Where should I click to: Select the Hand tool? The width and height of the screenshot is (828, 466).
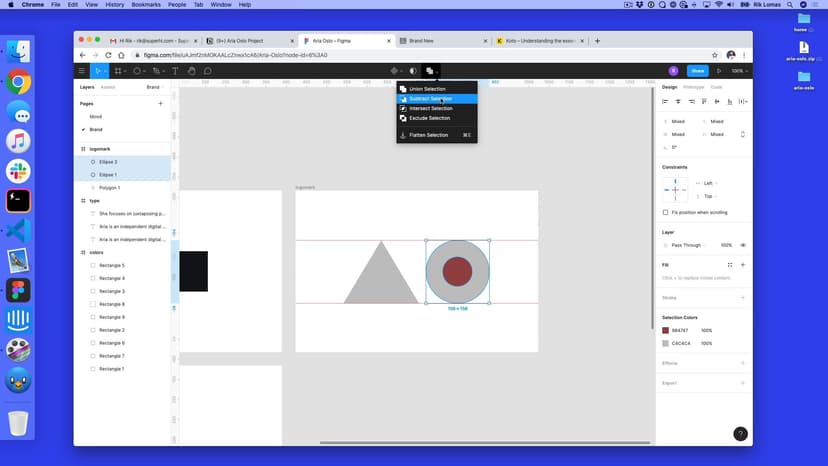pos(192,71)
